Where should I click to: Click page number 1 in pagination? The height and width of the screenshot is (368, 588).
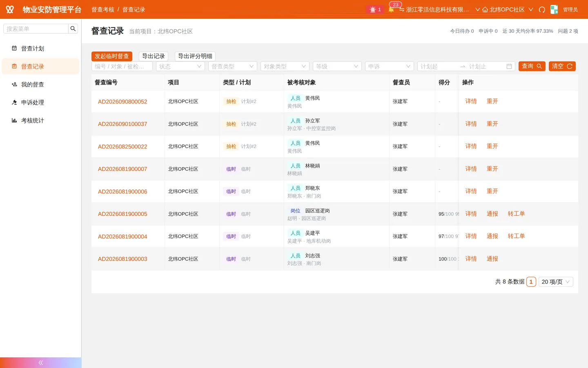pyautogui.click(x=531, y=282)
